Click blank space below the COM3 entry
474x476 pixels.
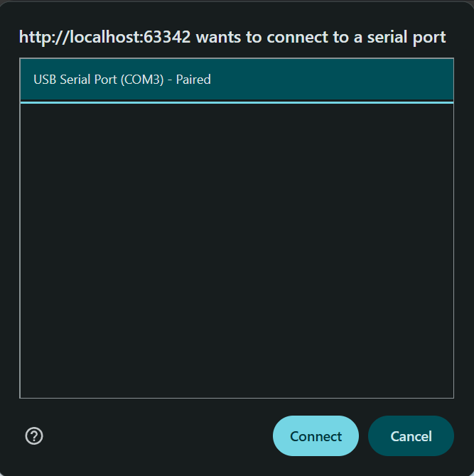point(237,213)
